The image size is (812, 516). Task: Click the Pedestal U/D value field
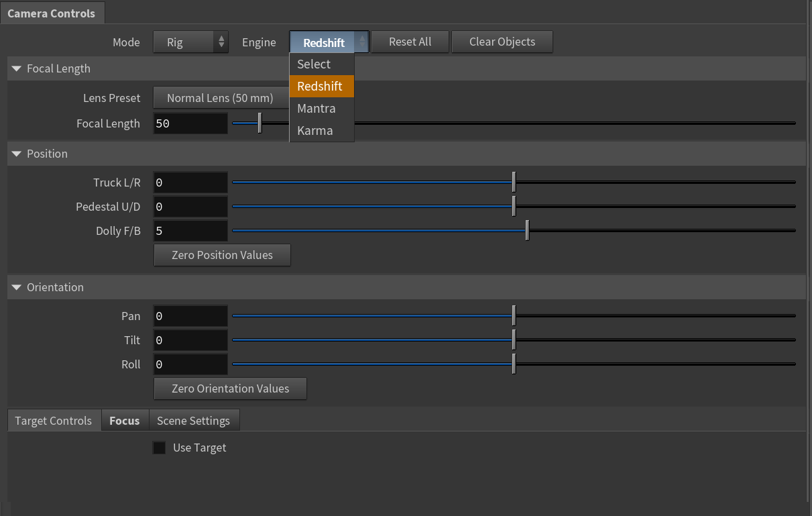pos(190,207)
